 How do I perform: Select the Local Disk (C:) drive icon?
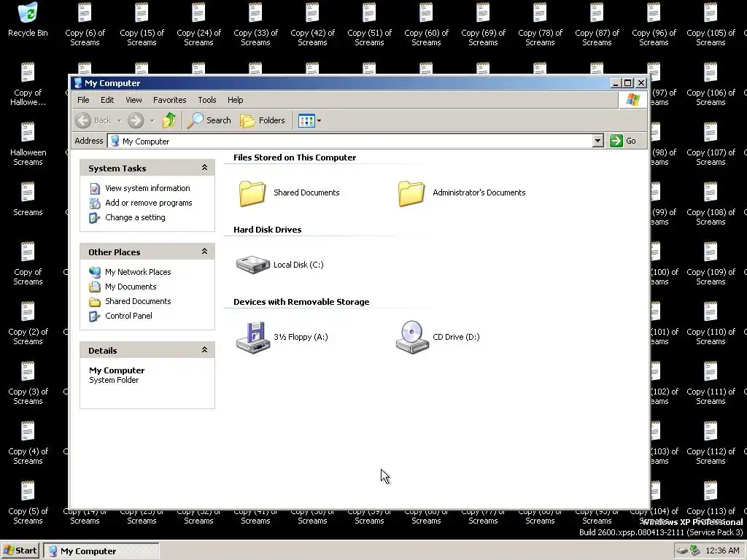[x=253, y=265]
